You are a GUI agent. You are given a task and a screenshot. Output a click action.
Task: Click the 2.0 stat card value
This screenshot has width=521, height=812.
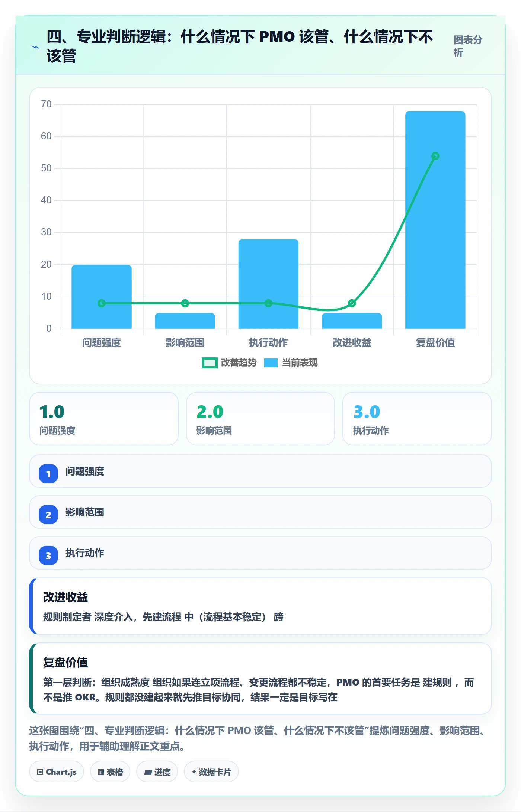(x=210, y=412)
